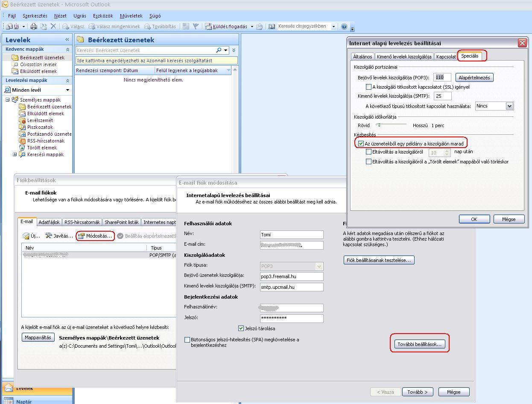532x404 pixels.
Task: Open the Nézet menu
Action: [x=60, y=16]
